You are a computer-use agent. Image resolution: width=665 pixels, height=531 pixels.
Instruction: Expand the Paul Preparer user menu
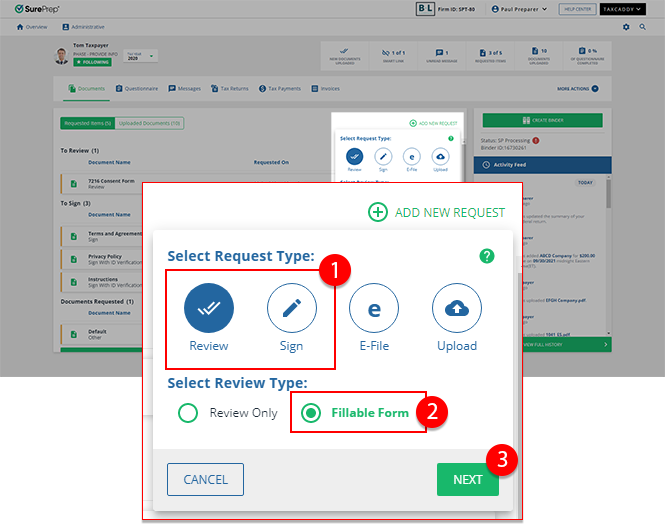[x=519, y=9]
